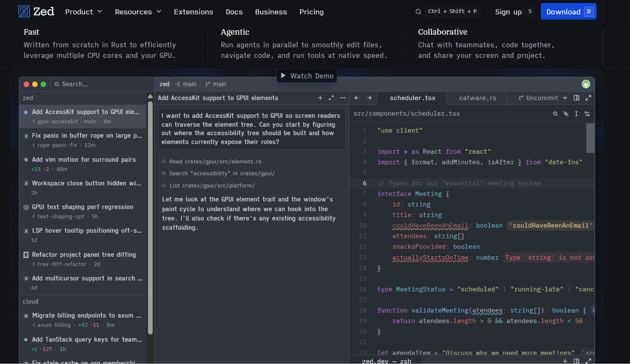The height and width of the screenshot is (364, 630).
Task: Select thread 'LSP hover tooltip positioning off-s...'
Action: click(x=83, y=235)
